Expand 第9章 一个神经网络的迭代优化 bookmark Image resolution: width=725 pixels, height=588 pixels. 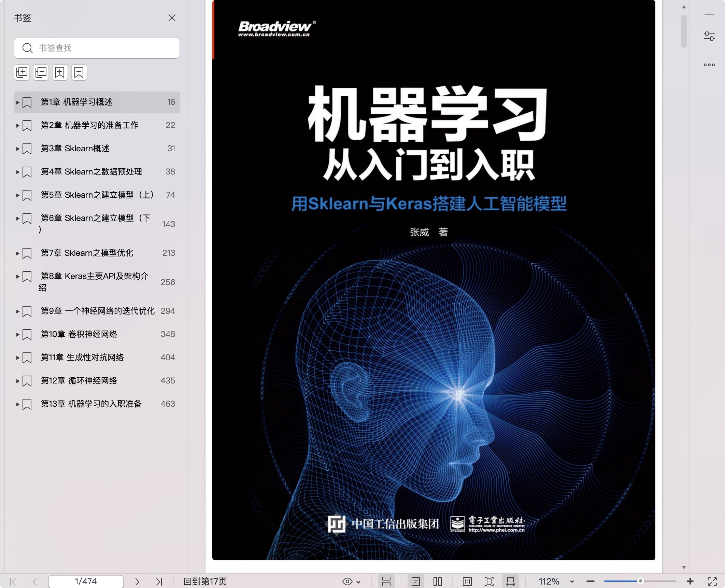18,311
